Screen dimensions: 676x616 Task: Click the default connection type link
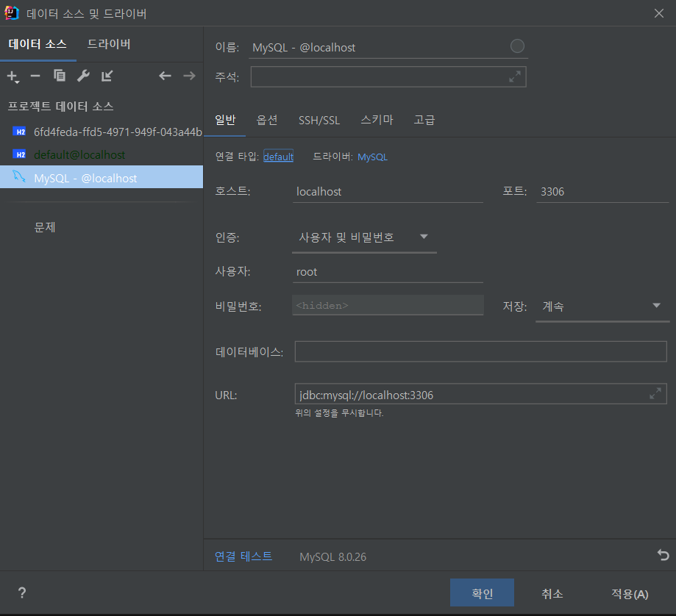[278, 157]
